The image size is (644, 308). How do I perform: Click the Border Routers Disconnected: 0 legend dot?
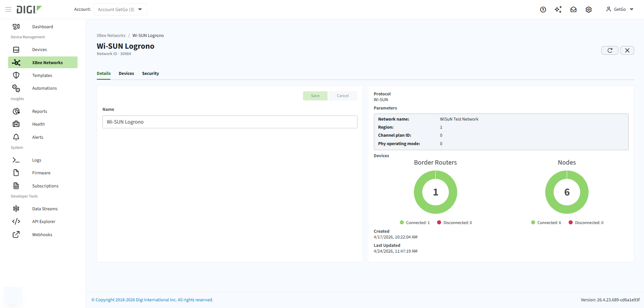(439, 222)
